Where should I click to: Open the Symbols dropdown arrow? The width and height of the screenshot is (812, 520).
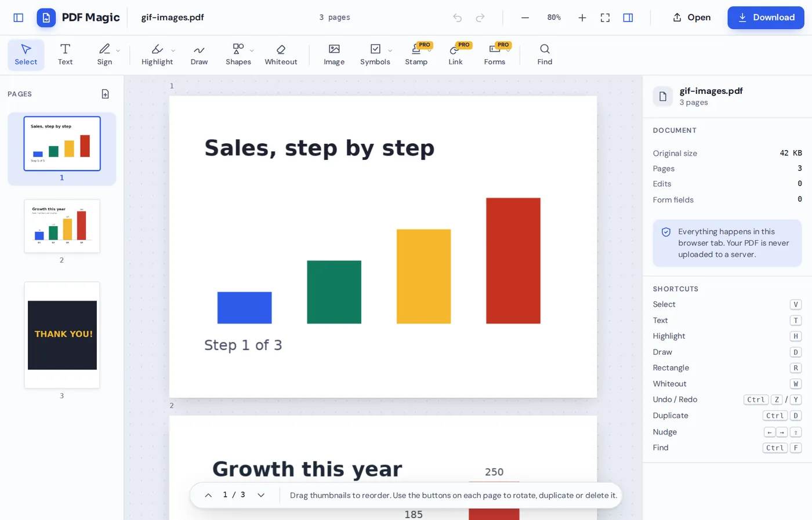click(390, 51)
